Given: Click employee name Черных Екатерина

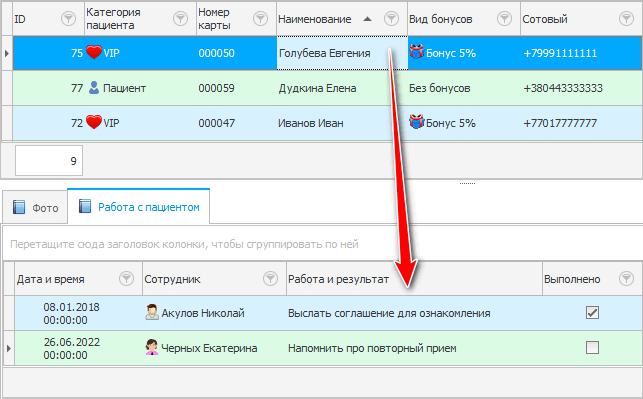Looking at the screenshot, I should pyautogui.click(x=209, y=348).
